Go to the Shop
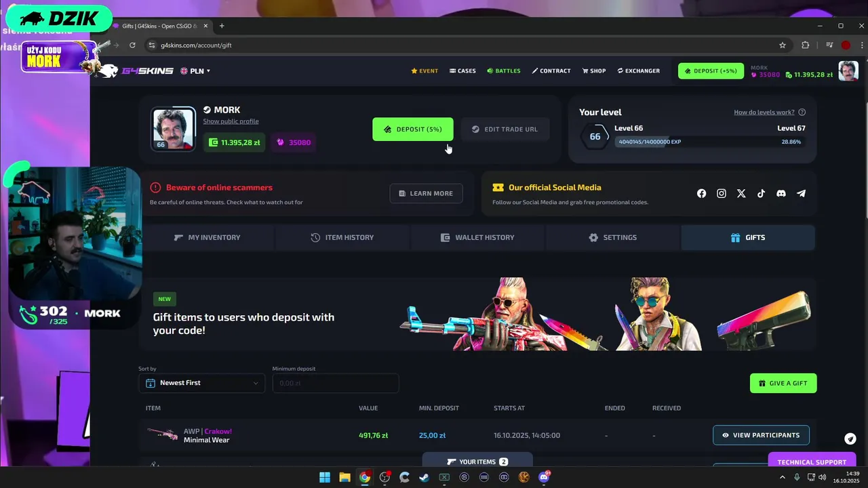 pos(594,70)
